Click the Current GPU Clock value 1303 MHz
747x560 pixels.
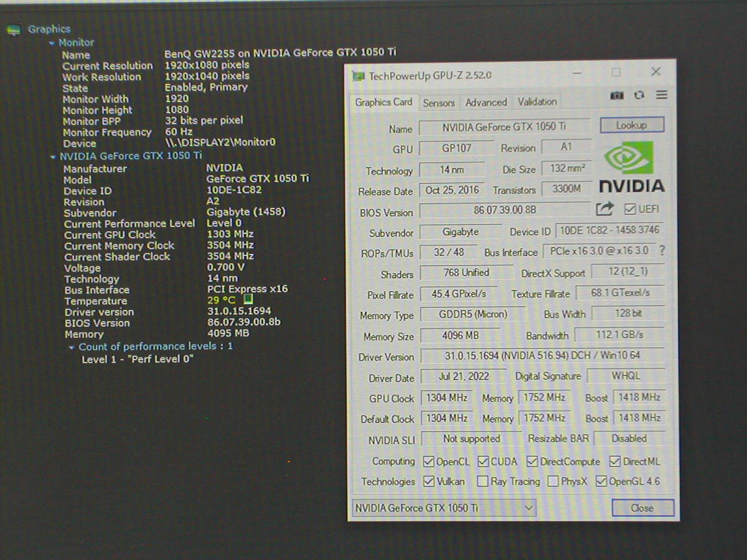click(230, 234)
